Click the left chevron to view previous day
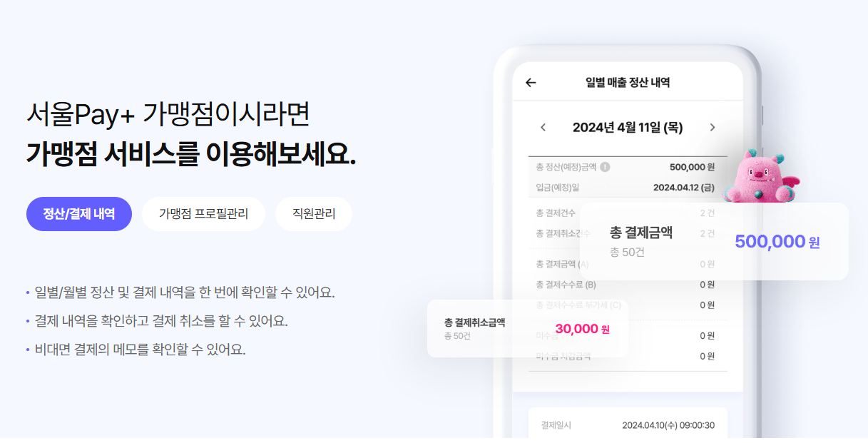 544,128
